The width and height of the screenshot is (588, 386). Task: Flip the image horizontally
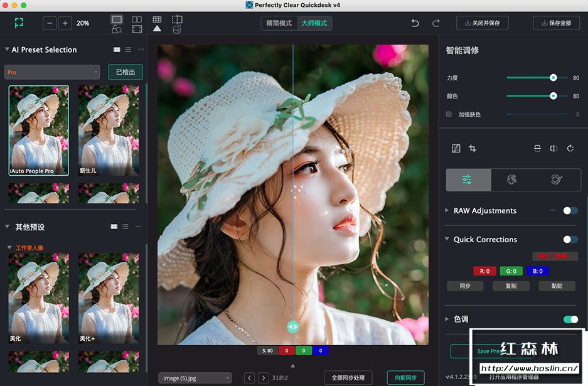click(x=554, y=149)
